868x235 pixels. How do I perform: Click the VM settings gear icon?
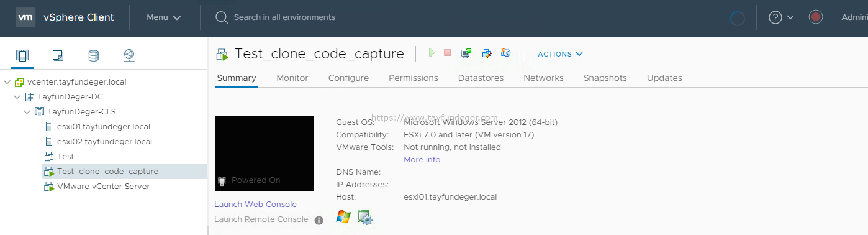click(x=364, y=218)
